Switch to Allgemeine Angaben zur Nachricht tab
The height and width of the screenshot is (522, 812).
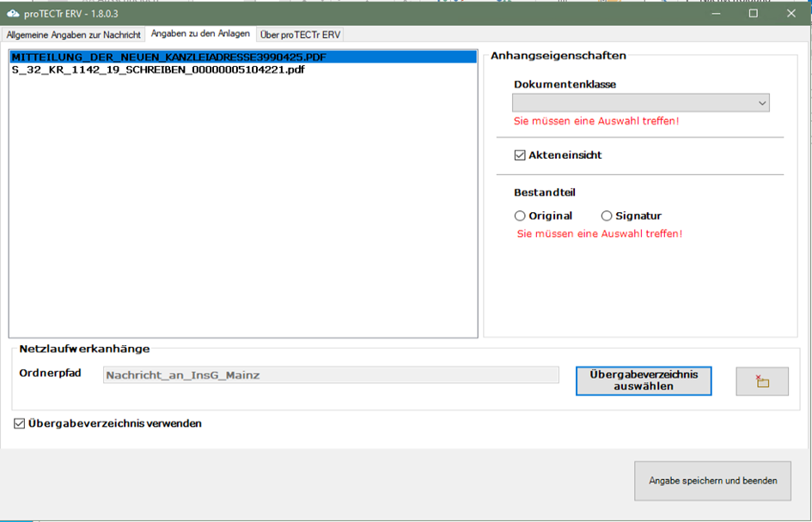pyautogui.click(x=74, y=34)
